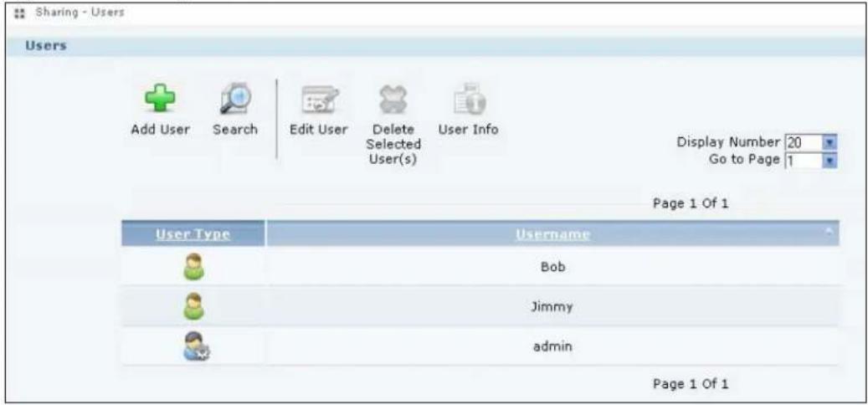The height and width of the screenshot is (405, 868).
Task: Click the Add User label
Action: tap(160, 130)
